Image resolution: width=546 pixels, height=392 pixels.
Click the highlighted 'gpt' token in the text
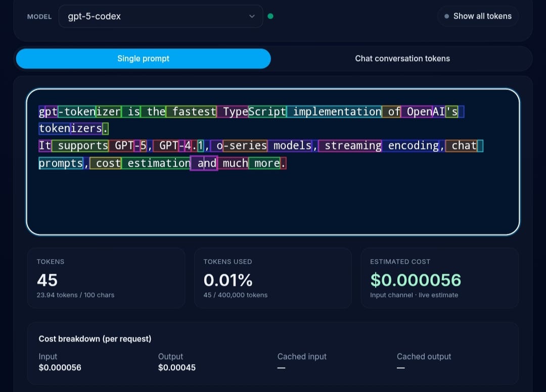click(x=47, y=111)
